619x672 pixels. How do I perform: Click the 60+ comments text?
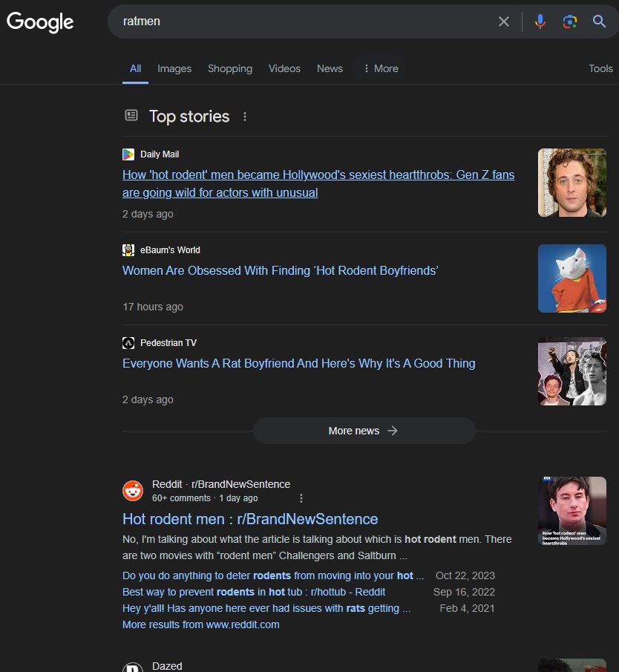click(181, 498)
